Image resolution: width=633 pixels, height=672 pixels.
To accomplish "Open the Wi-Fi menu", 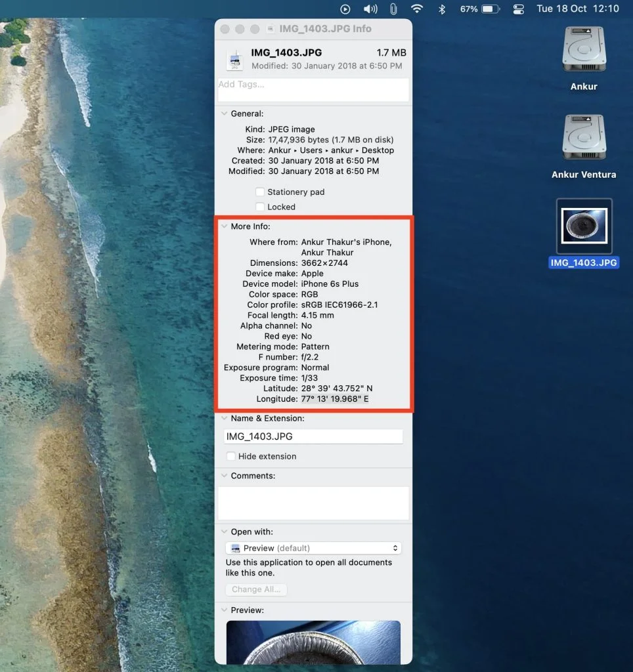I will 417,9.
